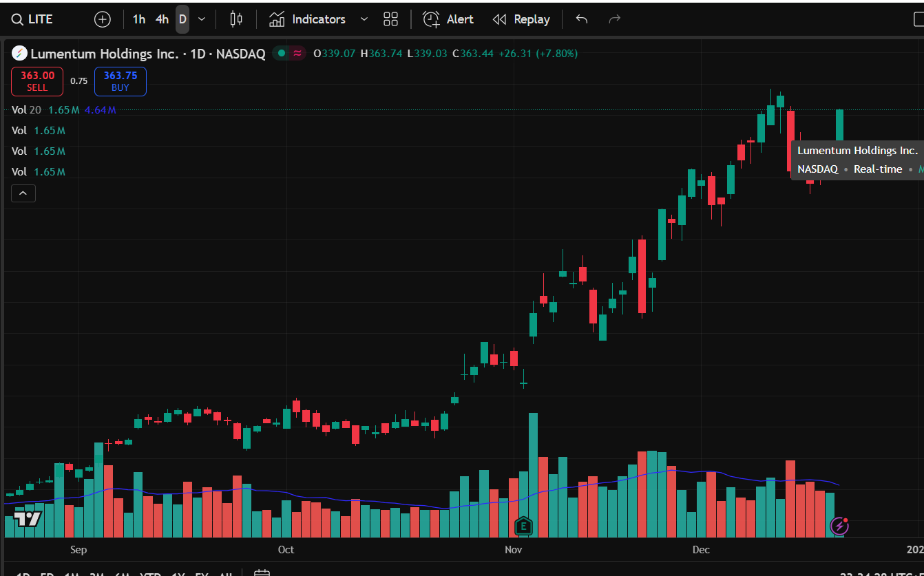924x576 pixels.
Task: Create a new Alert
Action: (x=448, y=19)
